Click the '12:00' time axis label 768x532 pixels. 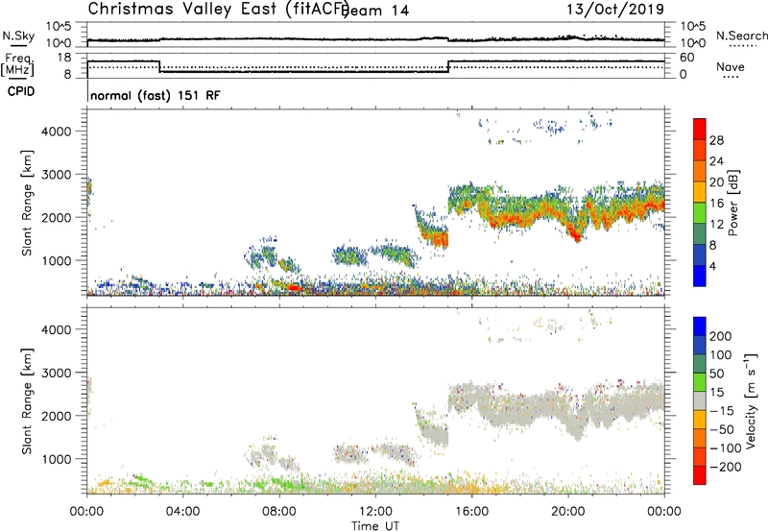click(375, 512)
